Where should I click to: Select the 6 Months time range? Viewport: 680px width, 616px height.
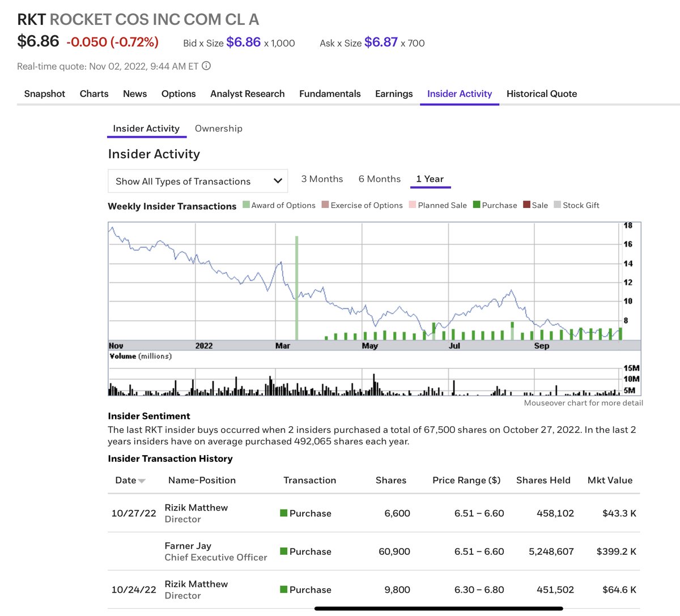[x=380, y=179]
